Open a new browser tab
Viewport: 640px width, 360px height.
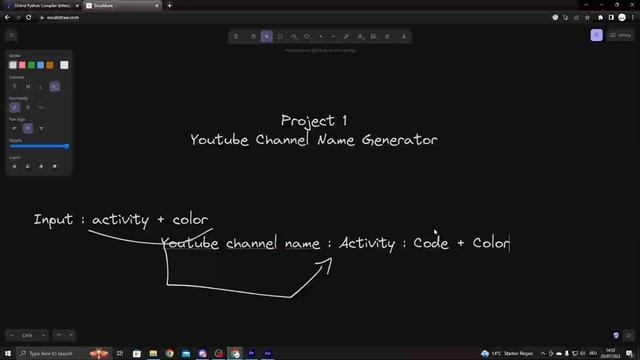tap(169, 6)
